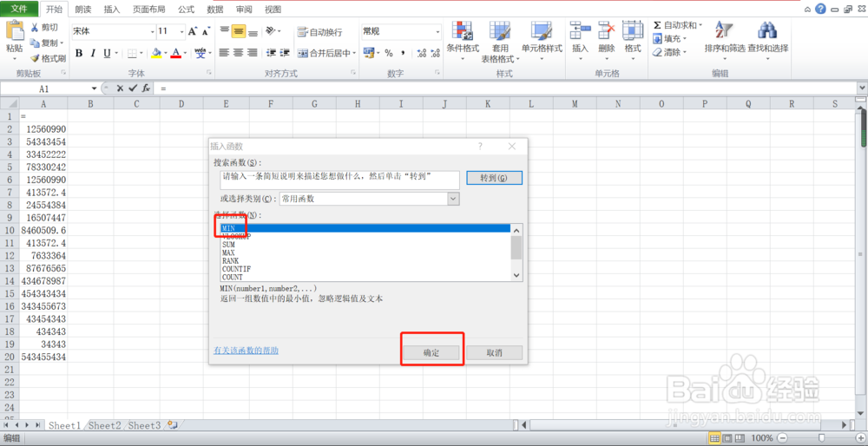Click the confirm checkmark in formula bar

(133, 88)
